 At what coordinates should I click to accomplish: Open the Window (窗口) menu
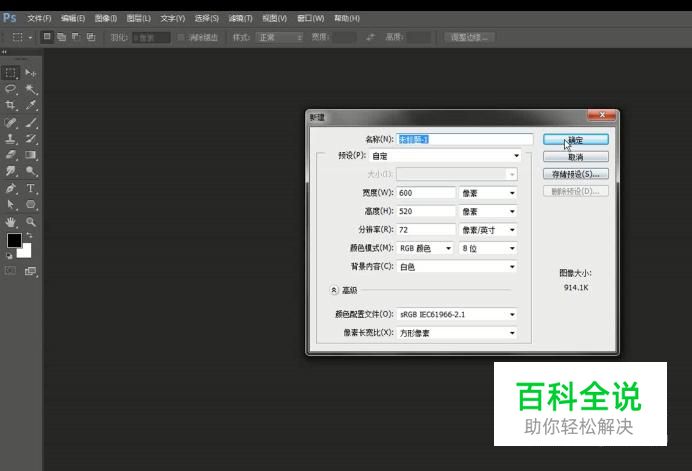311,19
